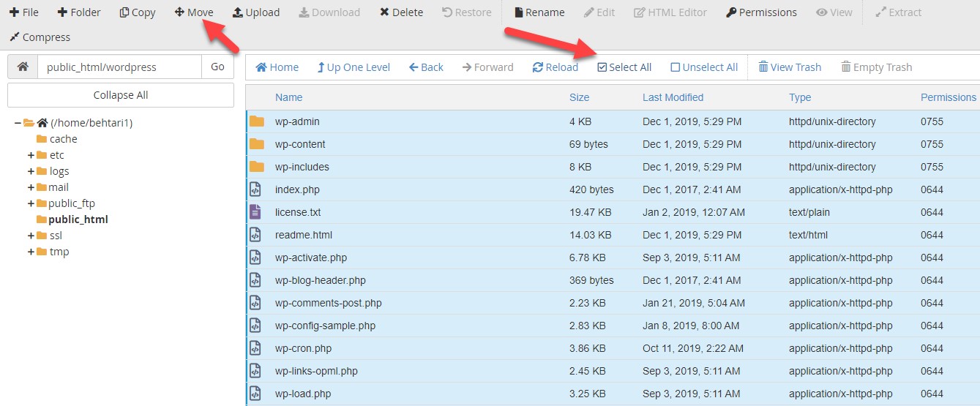This screenshot has height=406, width=980.
Task: Collapse the /home/behtari1 root tree node
Action: [x=18, y=123]
